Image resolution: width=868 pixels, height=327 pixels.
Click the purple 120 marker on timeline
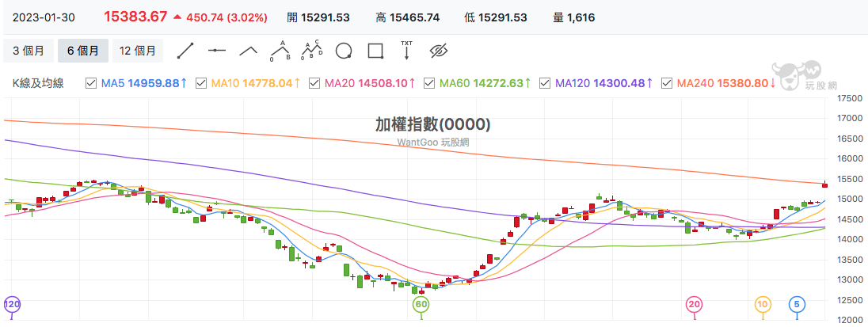coord(12,304)
